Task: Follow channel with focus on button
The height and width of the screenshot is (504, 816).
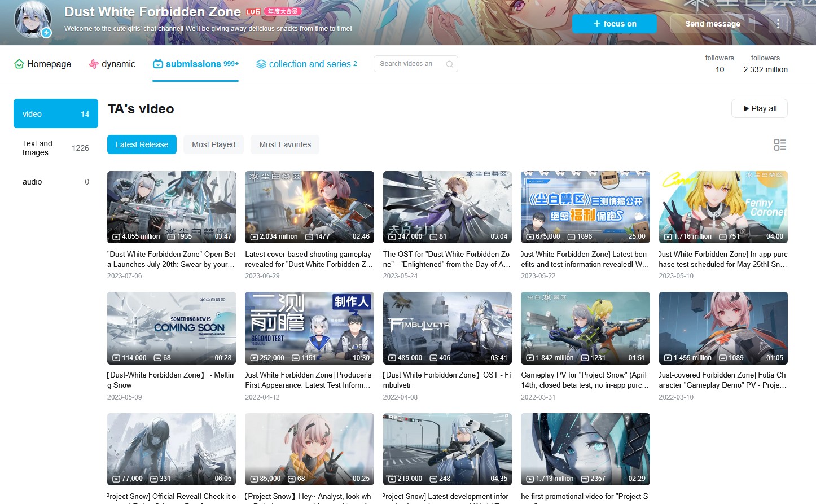Action: coord(615,24)
